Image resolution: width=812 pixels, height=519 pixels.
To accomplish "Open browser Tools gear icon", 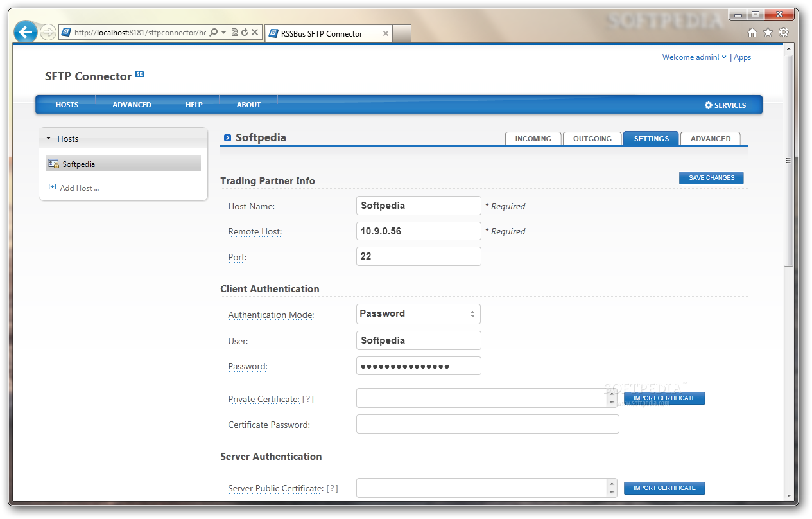I will point(784,32).
